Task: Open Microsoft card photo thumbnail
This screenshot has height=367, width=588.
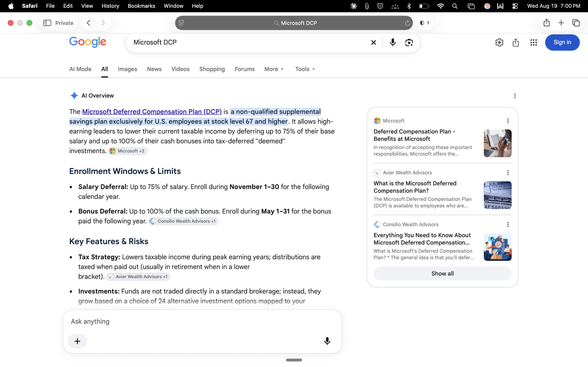Action: [x=497, y=143]
